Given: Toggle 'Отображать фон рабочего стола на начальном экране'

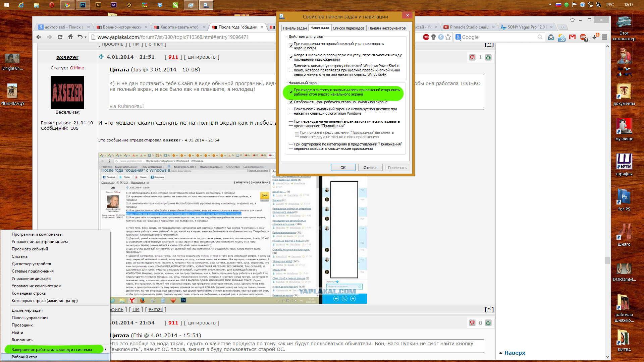Looking at the screenshot, I should 291,102.
